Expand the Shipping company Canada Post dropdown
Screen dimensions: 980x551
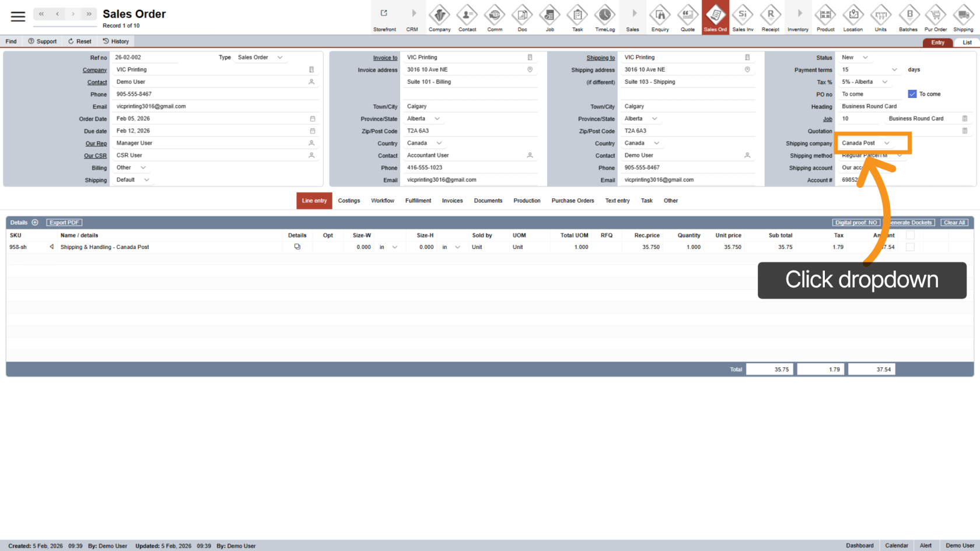point(887,143)
